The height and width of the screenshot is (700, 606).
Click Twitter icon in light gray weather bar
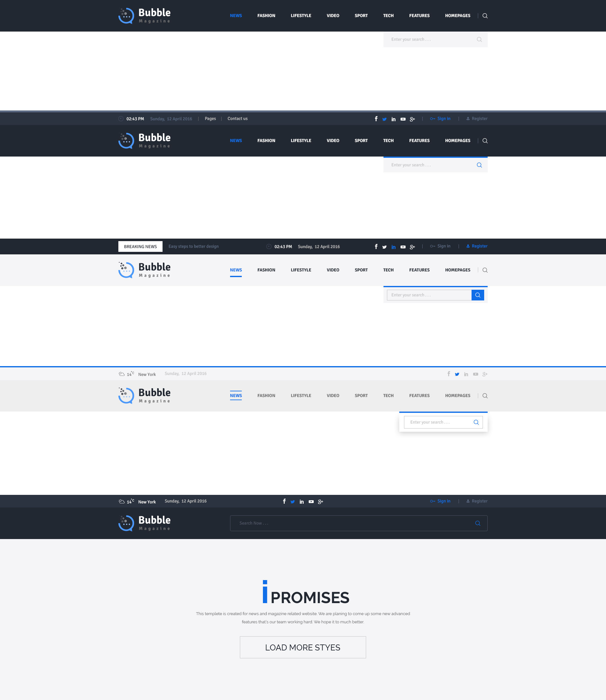(x=457, y=374)
